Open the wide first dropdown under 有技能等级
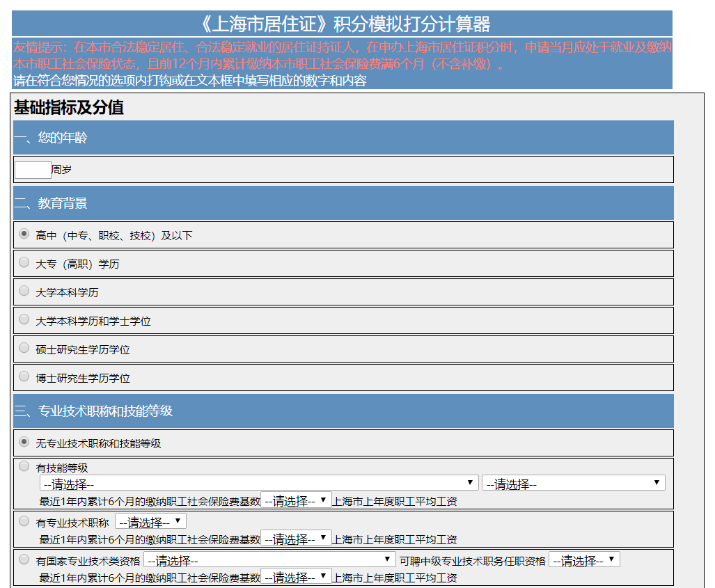Viewport: 715px width, 588px height. [259, 483]
